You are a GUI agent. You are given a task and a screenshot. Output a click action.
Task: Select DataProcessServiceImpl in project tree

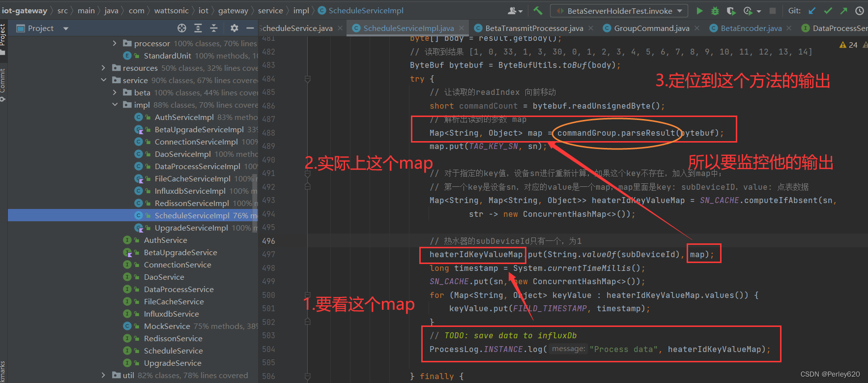[x=198, y=166]
